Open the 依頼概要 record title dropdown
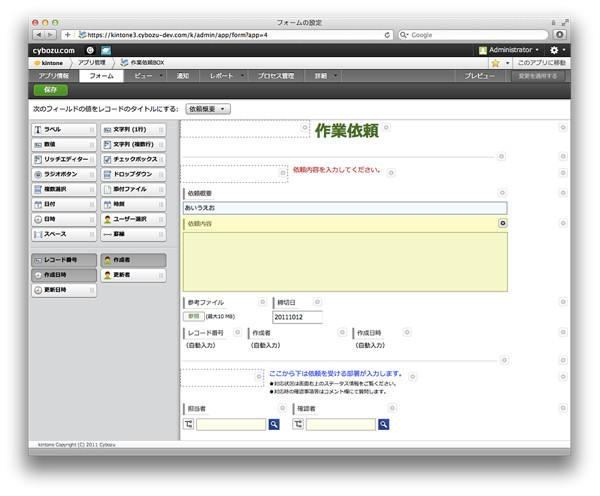The width and height of the screenshot is (600, 496). click(209, 108)
